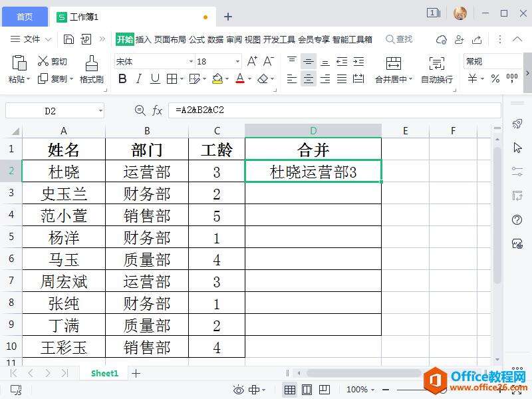
Task: Toggle italic formatting
Action: [138, 79]
